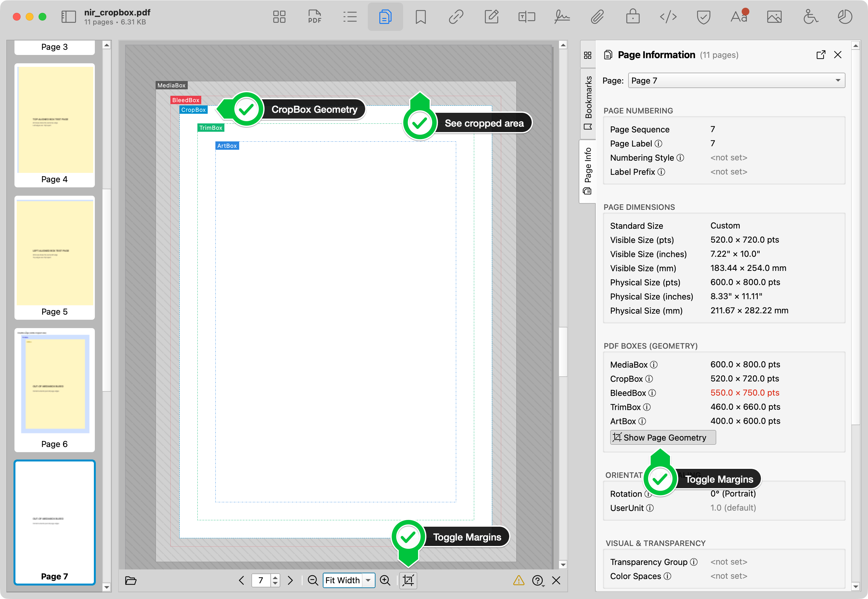Show info for BleedBox
Image resolution: width=868 pixels, height=599 pixels.
(x=652, y=393)
